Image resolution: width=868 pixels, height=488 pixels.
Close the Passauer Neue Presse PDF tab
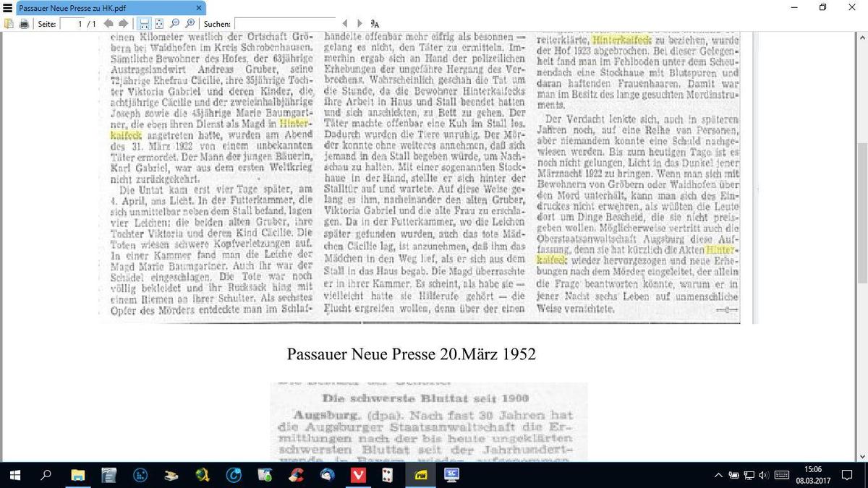[x=197, y=8]
